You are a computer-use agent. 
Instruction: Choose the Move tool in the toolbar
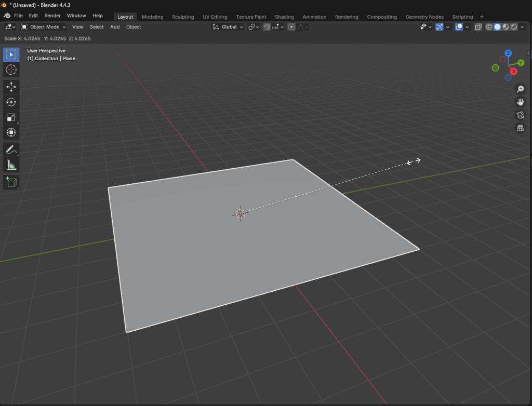11,87
